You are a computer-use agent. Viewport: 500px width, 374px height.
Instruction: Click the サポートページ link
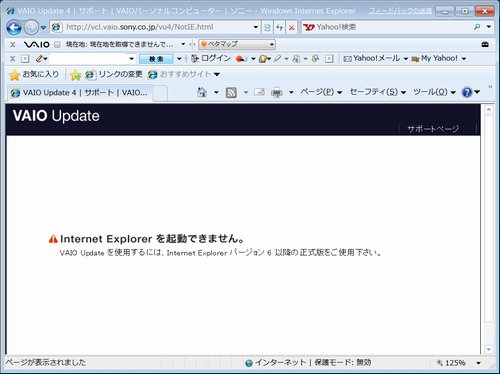(x=433, y=129)
